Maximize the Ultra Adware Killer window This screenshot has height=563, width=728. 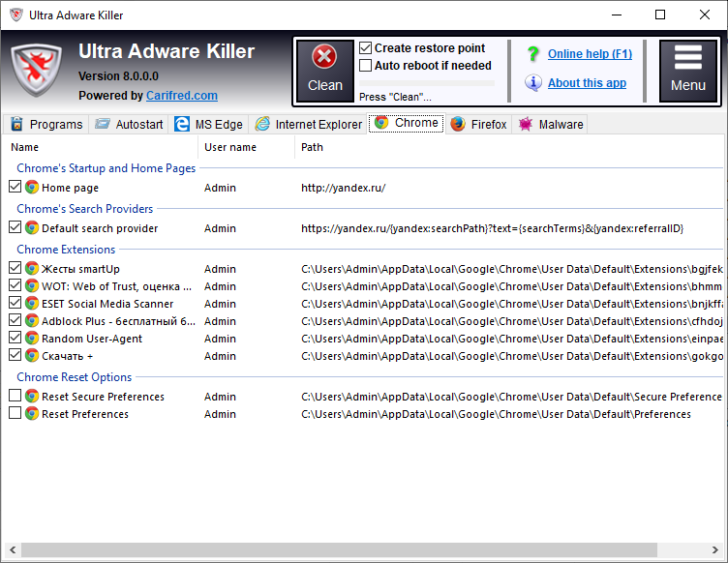pos(660,15)
